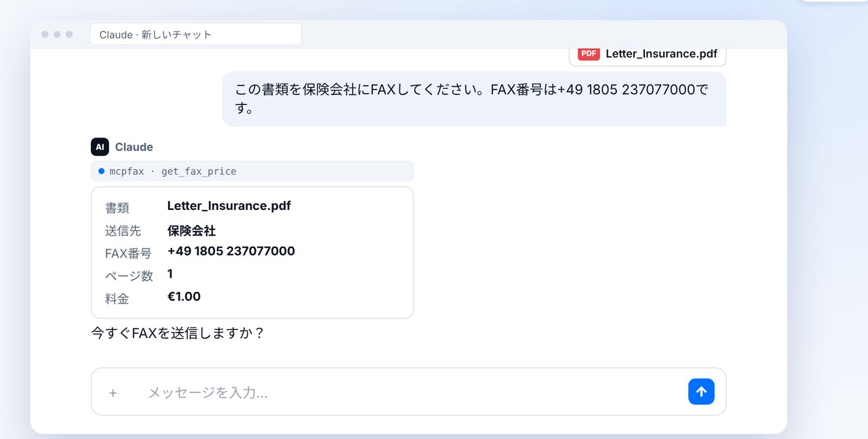Click the plus attachment icon
This screenshot has width=868, height=439.
pos(113,393)
